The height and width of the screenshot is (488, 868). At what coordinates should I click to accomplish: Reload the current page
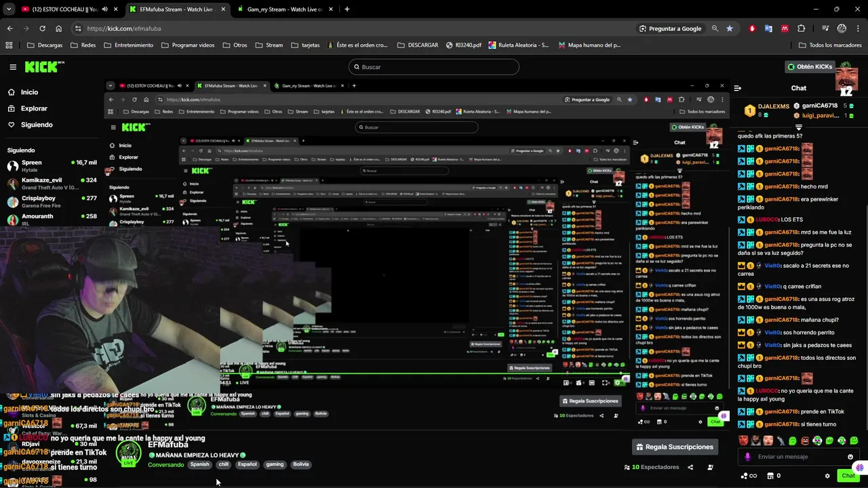42,28
